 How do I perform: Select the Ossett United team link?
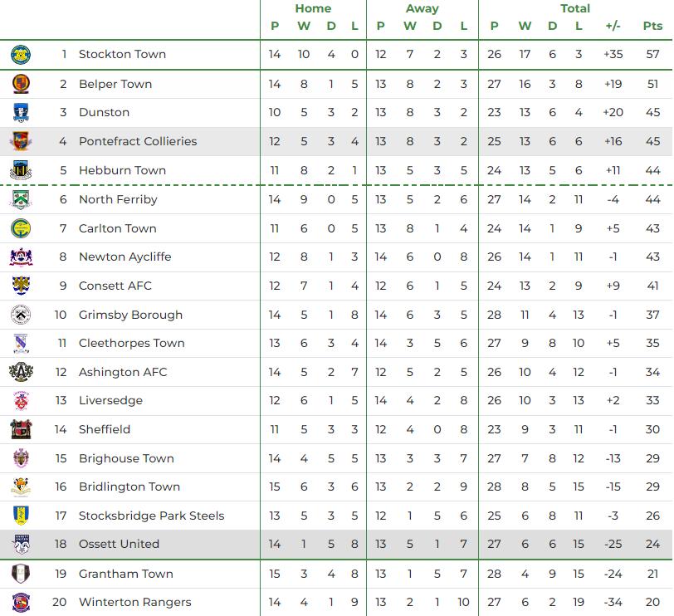point(120,544)
